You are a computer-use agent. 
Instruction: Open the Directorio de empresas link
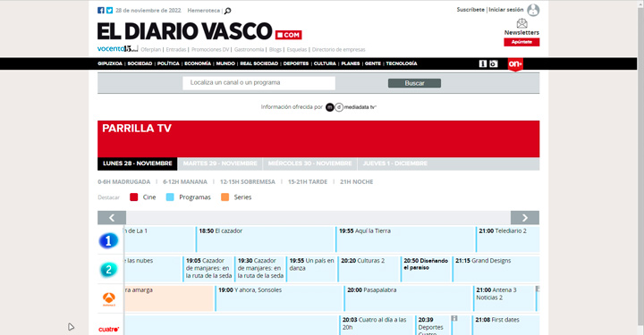338,50
